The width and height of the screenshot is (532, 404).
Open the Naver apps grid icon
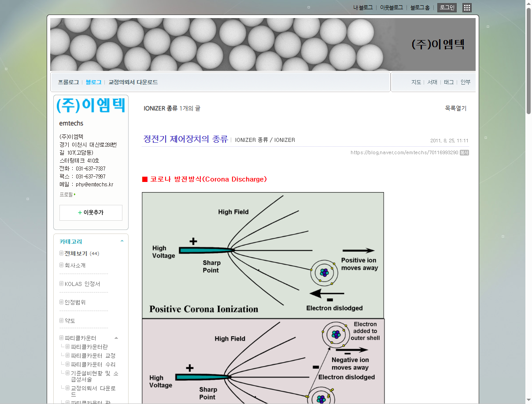pos(467,7)
